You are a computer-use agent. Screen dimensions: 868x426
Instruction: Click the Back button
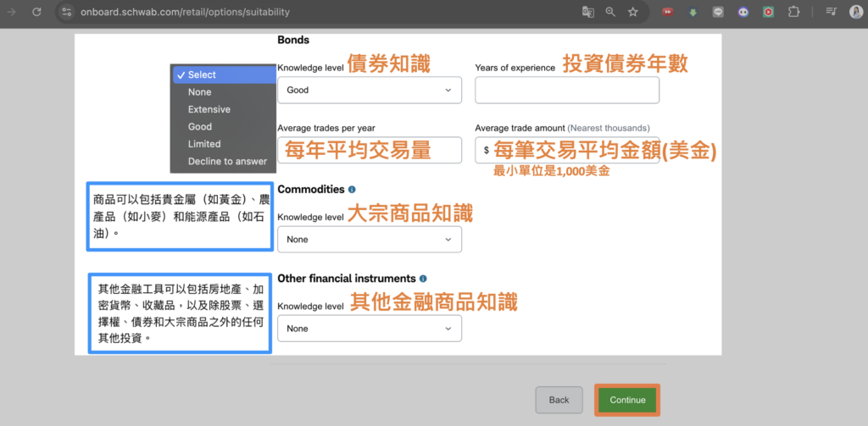click(559, 400)
